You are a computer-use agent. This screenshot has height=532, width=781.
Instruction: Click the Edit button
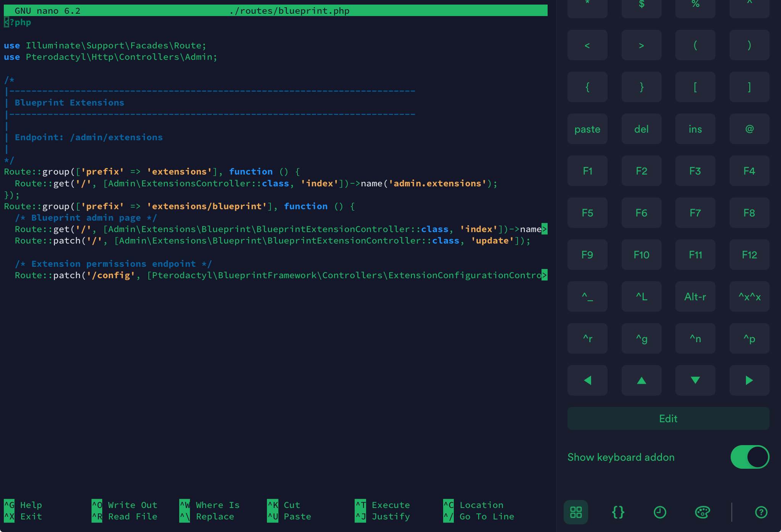(x=668, y=418)
